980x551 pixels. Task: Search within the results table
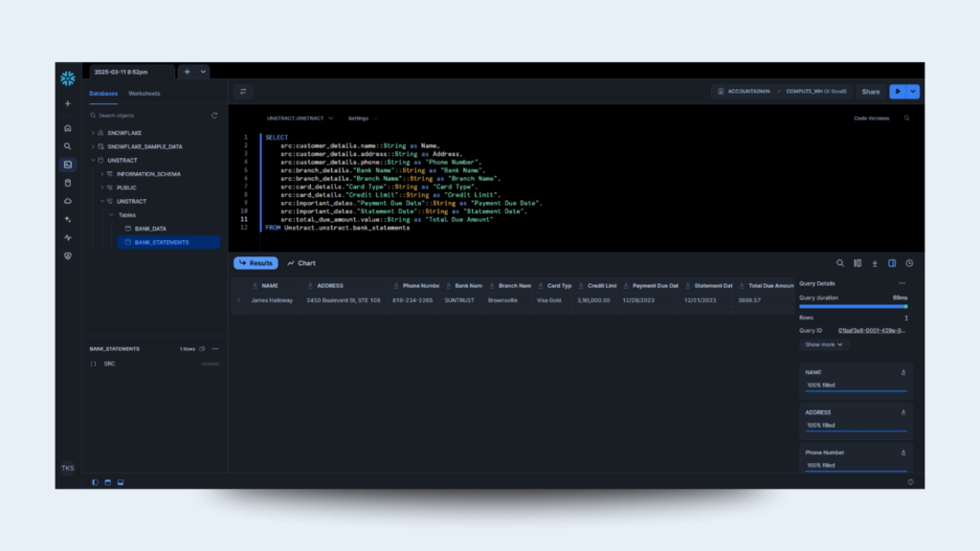click(840, 263)
